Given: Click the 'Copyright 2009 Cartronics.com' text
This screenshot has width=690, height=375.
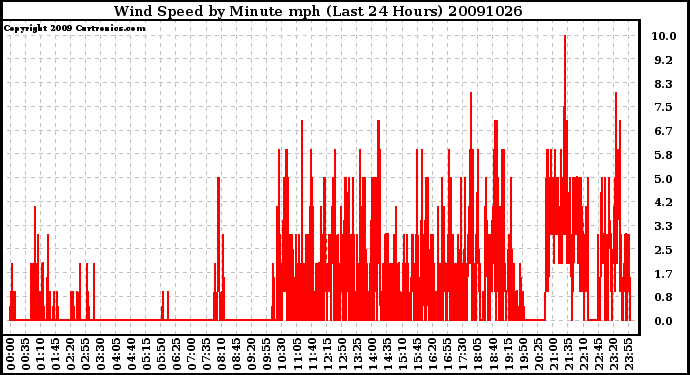Looking at the screenshot, I should [x=74, y=28].
